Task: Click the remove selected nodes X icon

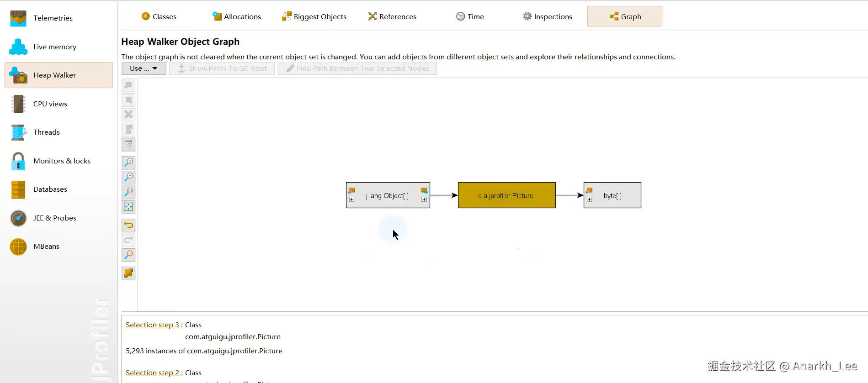Action: tap(128, 115)
